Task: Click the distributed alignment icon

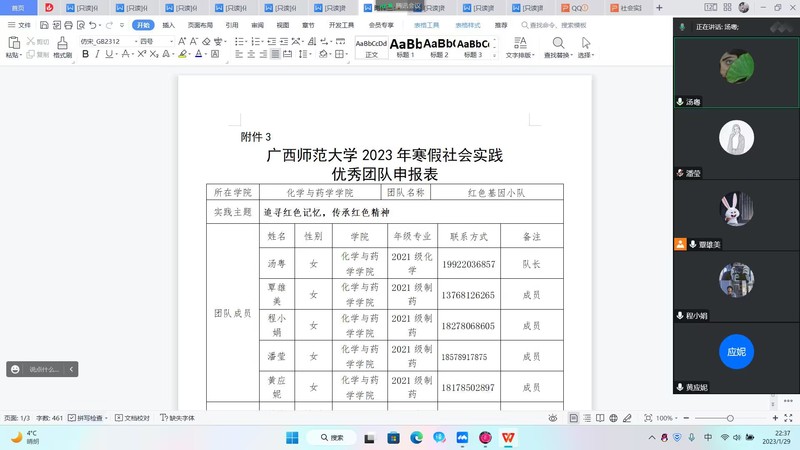Action: (x=288, y=54)
